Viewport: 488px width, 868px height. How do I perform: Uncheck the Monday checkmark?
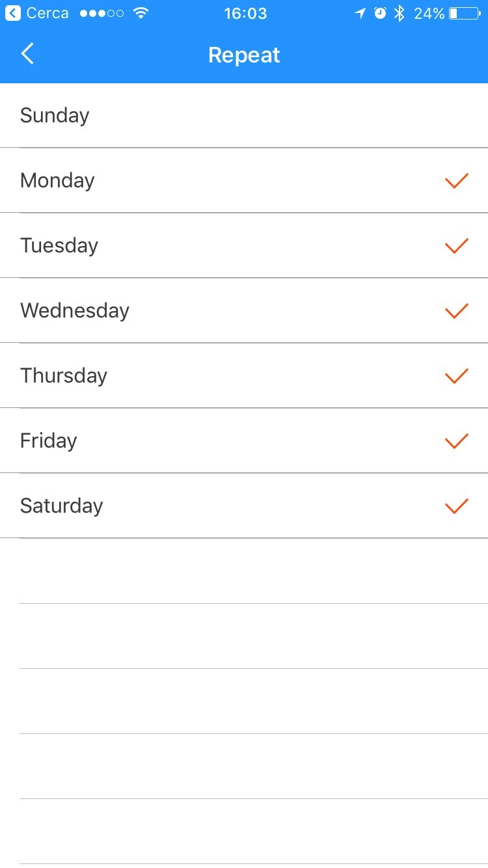click(456, 181)
